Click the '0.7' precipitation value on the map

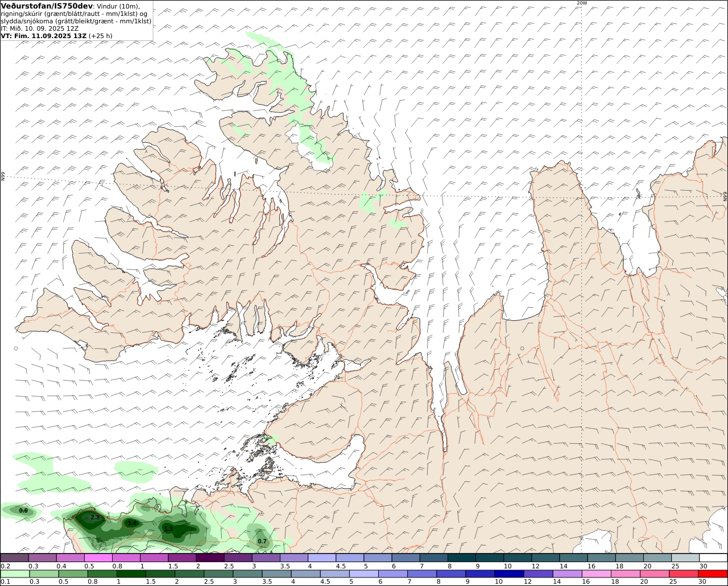(262, 542)
